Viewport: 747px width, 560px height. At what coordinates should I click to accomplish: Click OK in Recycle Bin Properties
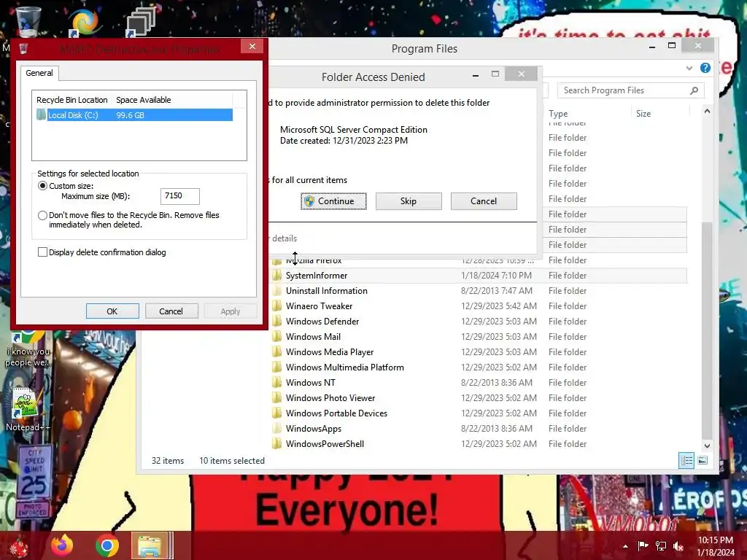112,311
